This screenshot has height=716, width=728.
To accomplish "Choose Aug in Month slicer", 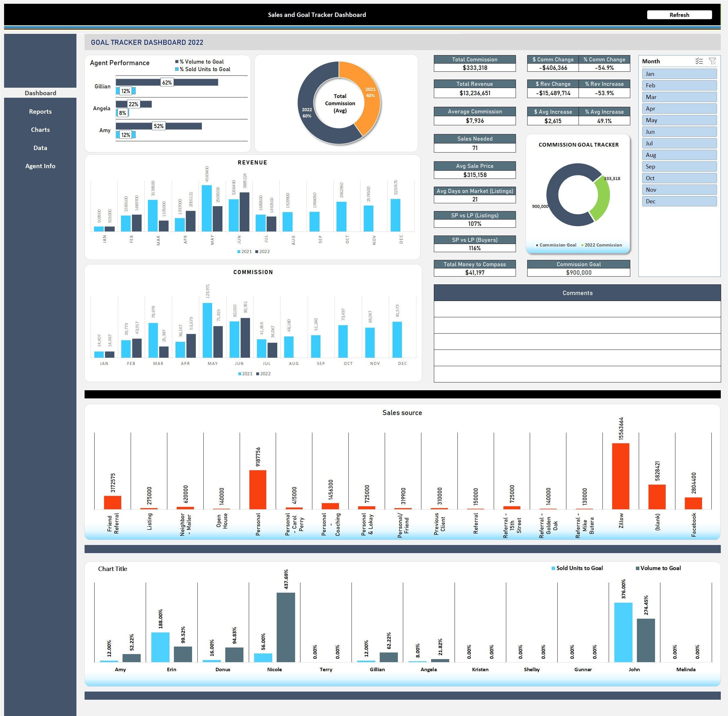I will [x=679, y=155].
